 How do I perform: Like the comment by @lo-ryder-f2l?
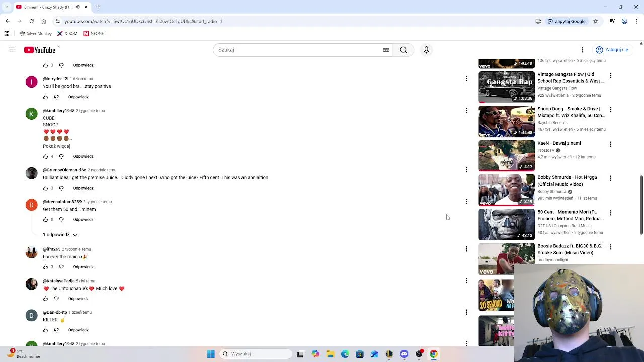[x=45, y=97]
